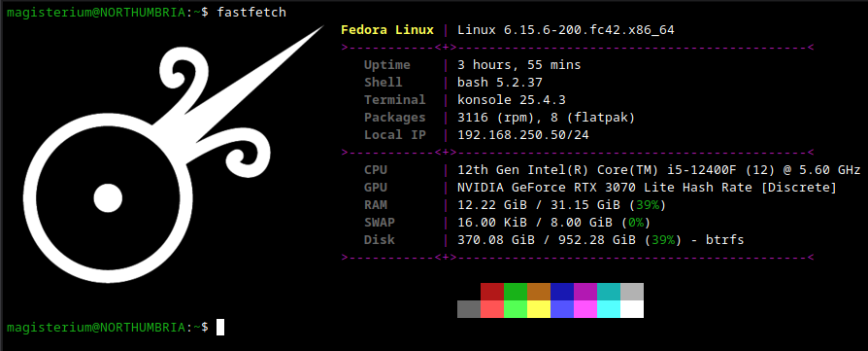Click the SWAP label
868x351 pixels.
(x=380, y=223)
